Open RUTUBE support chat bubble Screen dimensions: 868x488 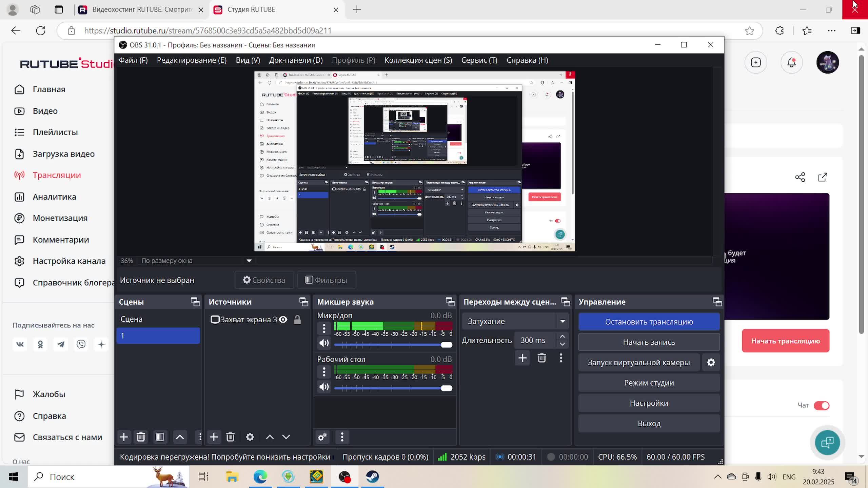827,442
